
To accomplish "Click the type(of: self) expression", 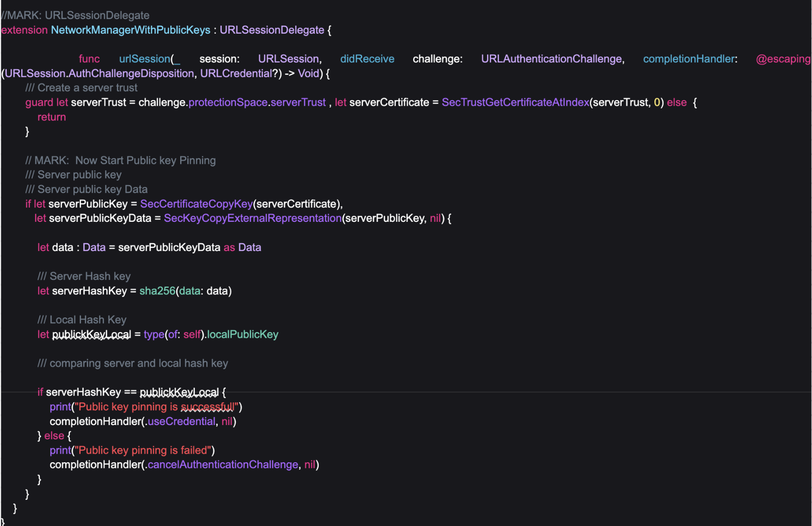I will pos(172,335).
